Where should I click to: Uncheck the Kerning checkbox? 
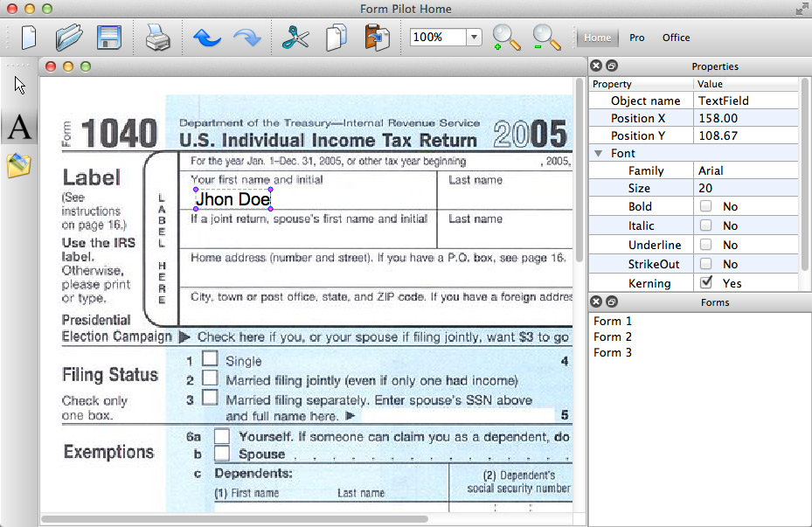pos(706,282)
